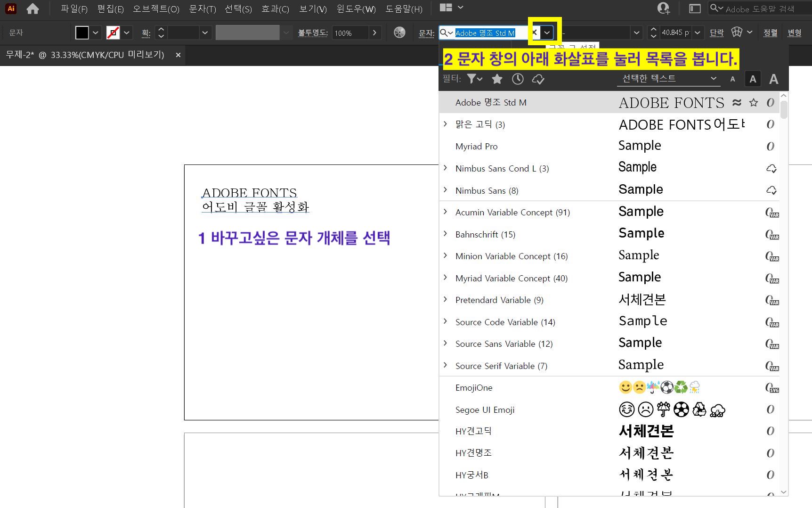This screenshot has height=508, width=812.
Task: Click the black fill color swatch
Action: (x=82, y=33)
